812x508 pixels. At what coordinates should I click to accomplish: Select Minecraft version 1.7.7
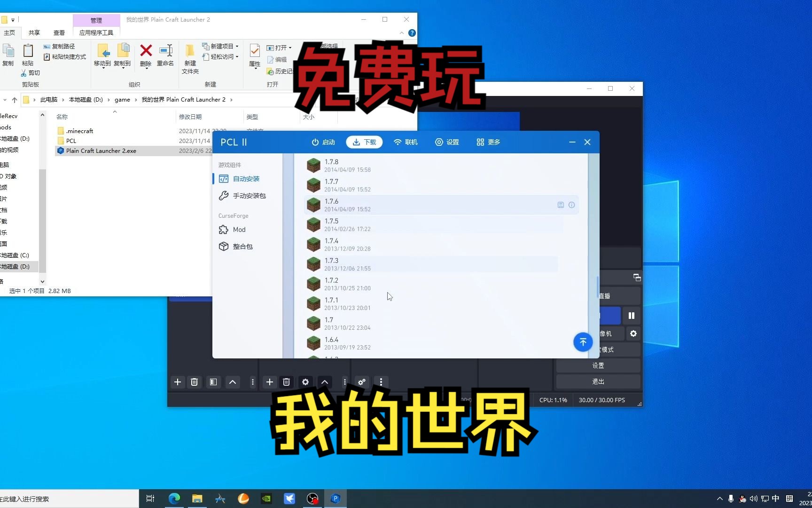click(x=441, y=185)
